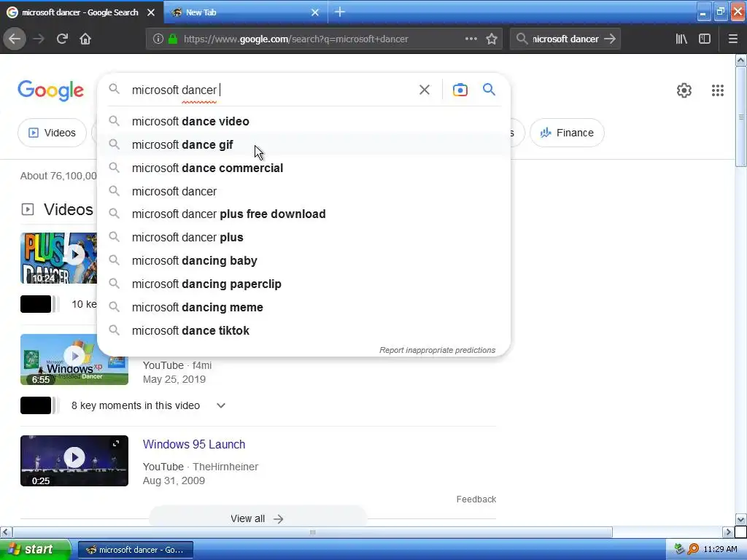Click the 11:29 AM system clock

pos(720,549)
